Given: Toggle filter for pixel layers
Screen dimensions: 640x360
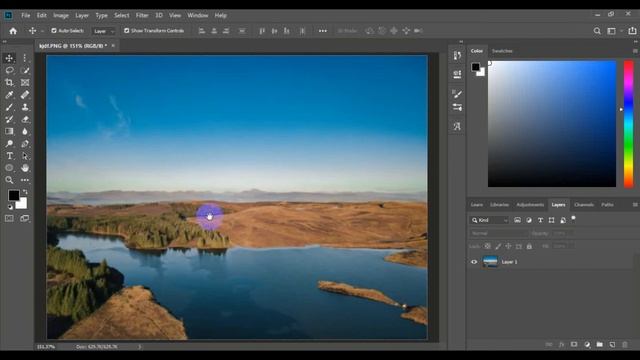Looking at the screenshot, I should click(517, 220).
